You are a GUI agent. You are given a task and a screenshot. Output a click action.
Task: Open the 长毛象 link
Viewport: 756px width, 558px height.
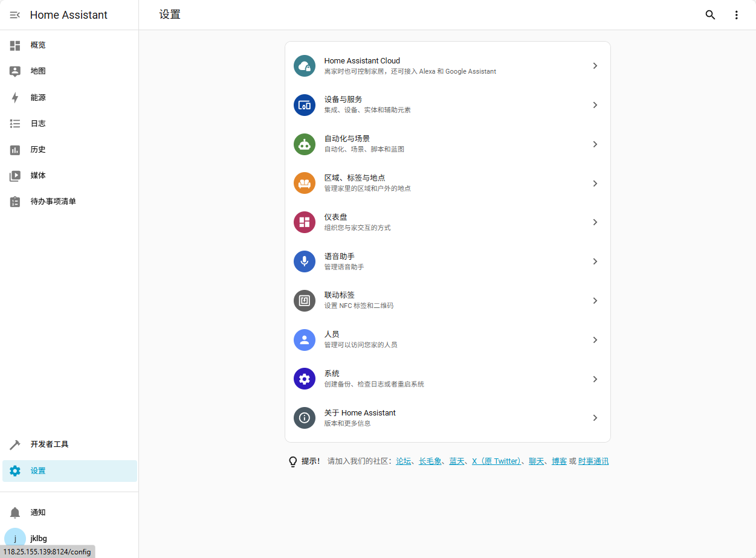point(430,461)
